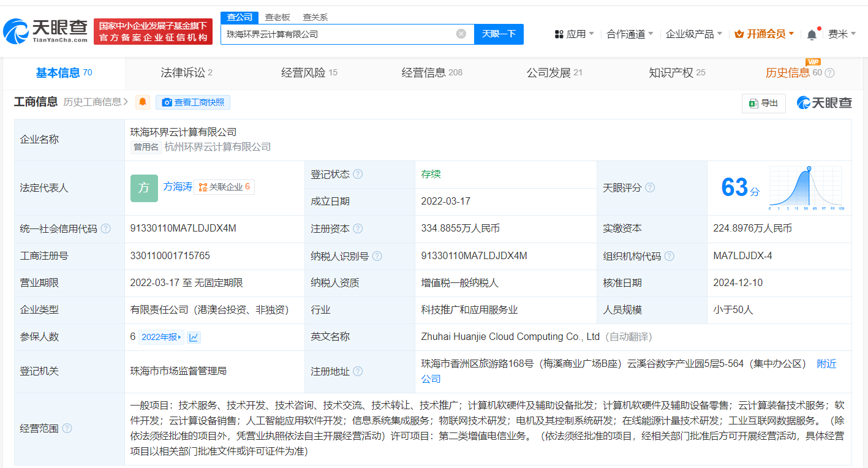Click the 天眼一下 search button
Viewport: 868px width, 468px height.
tap(499, 34)
